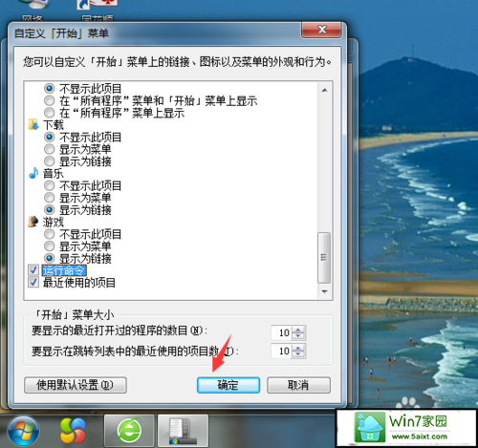Viewport: 478px width, 448px height.
Task: Launch the green browser taskbar icon
Action: (129, 431)
